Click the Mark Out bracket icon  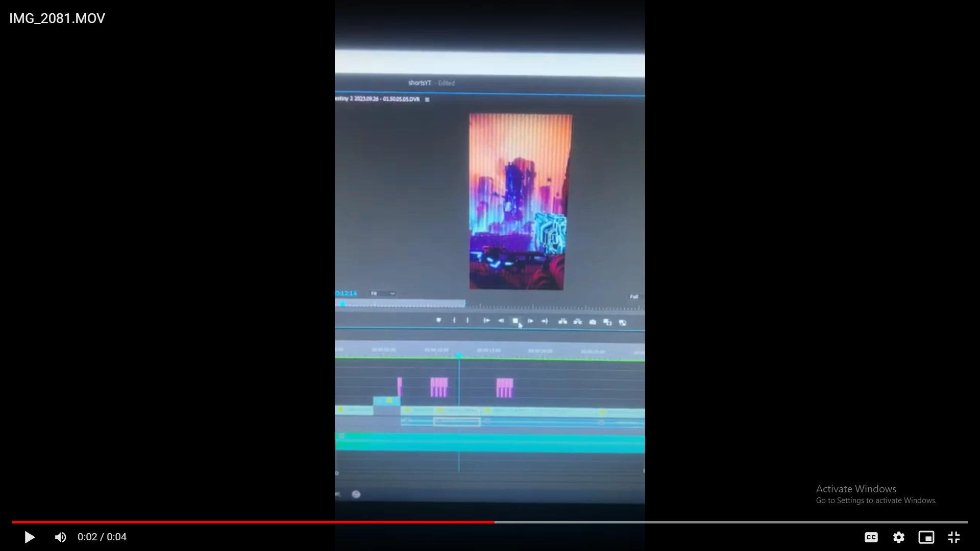468,320
